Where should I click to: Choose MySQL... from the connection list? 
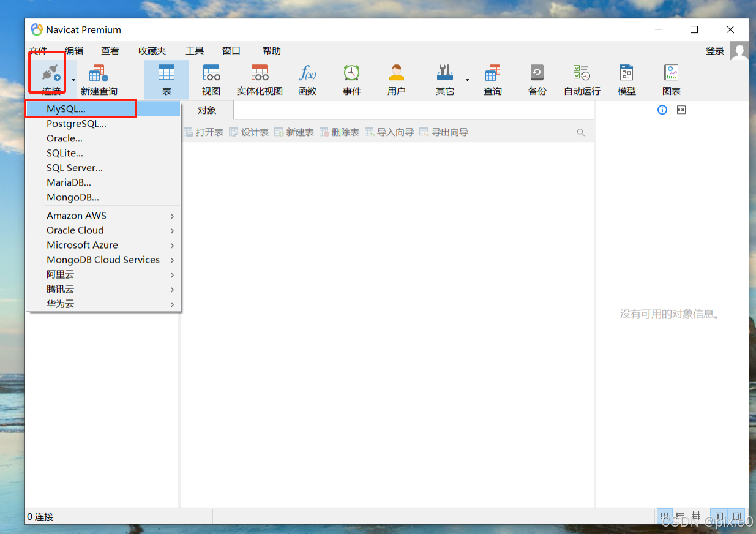103,109
